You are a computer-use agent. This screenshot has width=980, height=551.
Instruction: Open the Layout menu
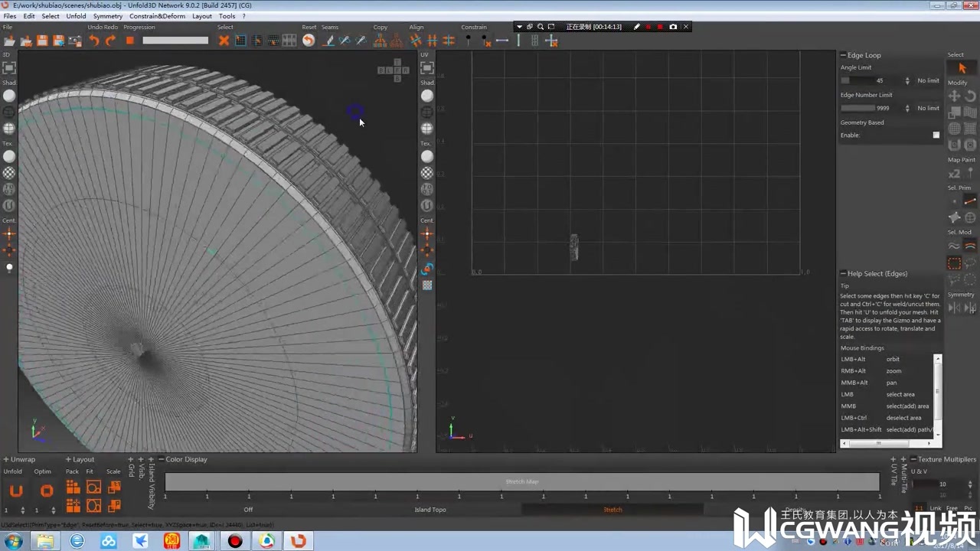tap(202, 16)
